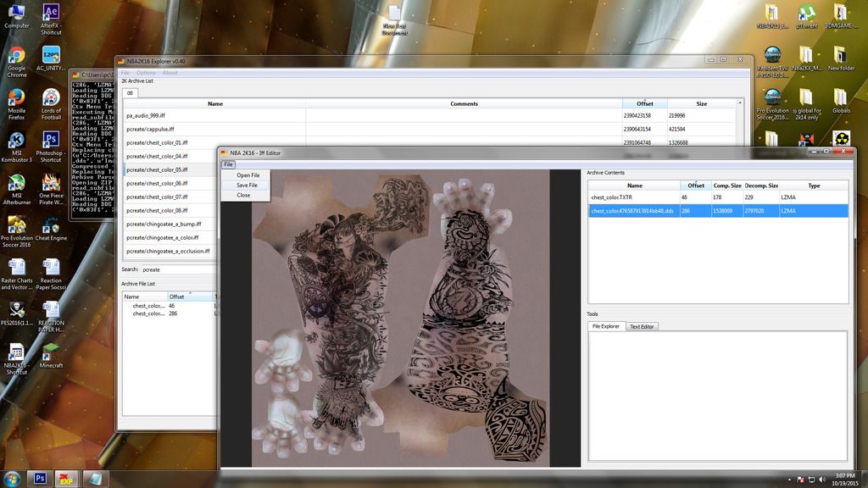Image resolution: width=868 pixels, height=488 pixels.
Task: Launch MSI Afterburner desktop icon
Action: (17, 190)
